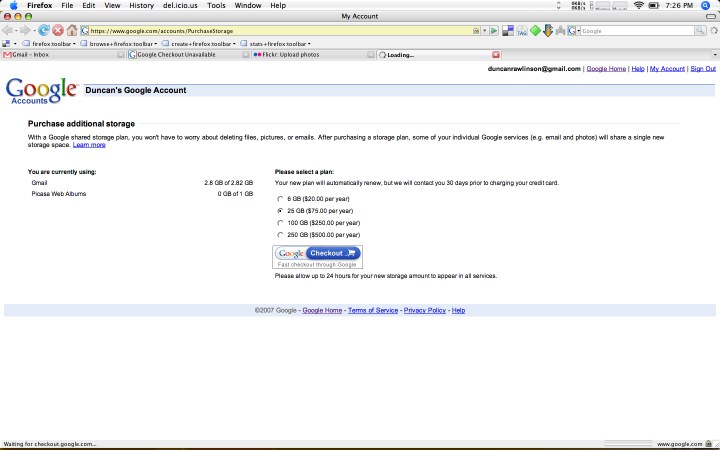Click the Help link in the footer
The image size is (720, 450).
click(458, 310)
